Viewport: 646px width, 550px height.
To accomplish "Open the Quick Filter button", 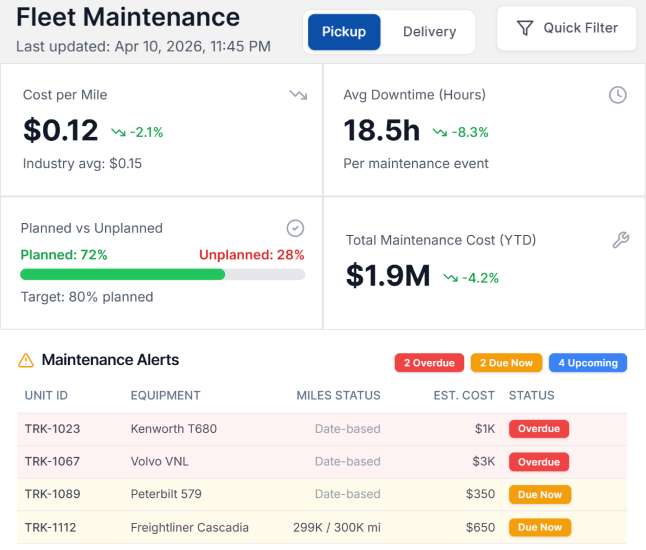I will click(x=566, y=28).
